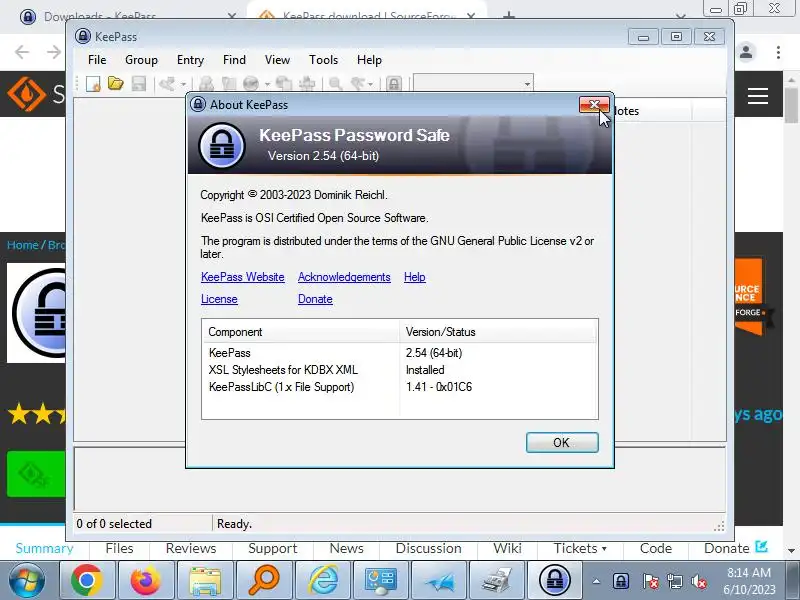Click the blue paper plane taskbar icon
This screenshot has width=800, height=600.
tap(439, 580)
